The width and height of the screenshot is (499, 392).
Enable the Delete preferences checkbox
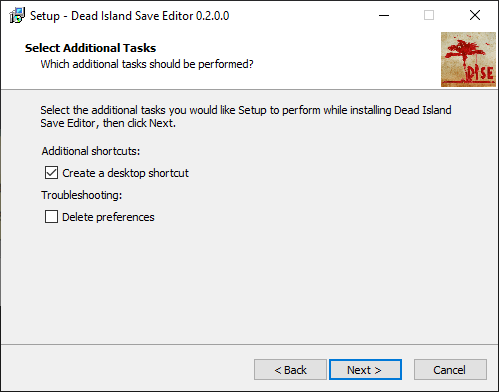coord(51,217)
